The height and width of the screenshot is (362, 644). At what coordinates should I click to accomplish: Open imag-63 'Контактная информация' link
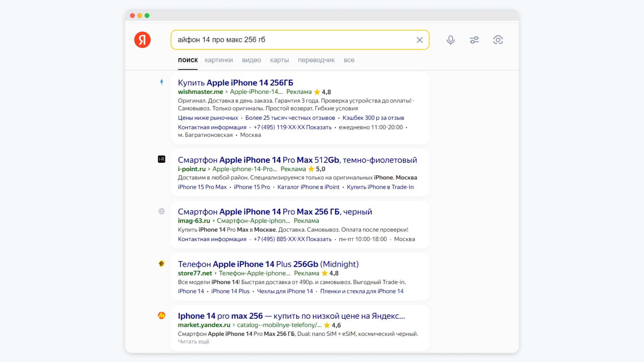point(212,239)
